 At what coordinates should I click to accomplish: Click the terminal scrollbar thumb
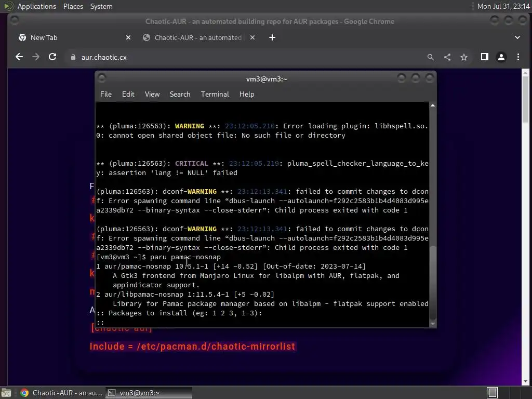pyautogui.click(x=433, y=282)
